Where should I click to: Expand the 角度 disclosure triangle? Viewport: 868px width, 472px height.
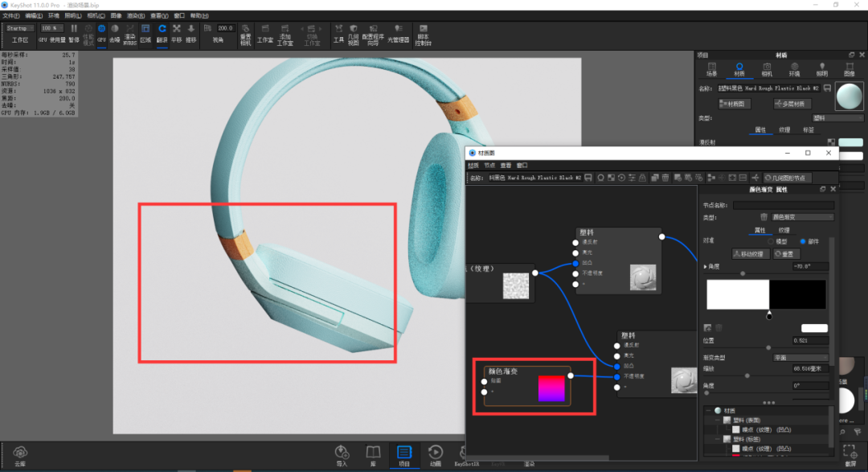pos(706,267)
